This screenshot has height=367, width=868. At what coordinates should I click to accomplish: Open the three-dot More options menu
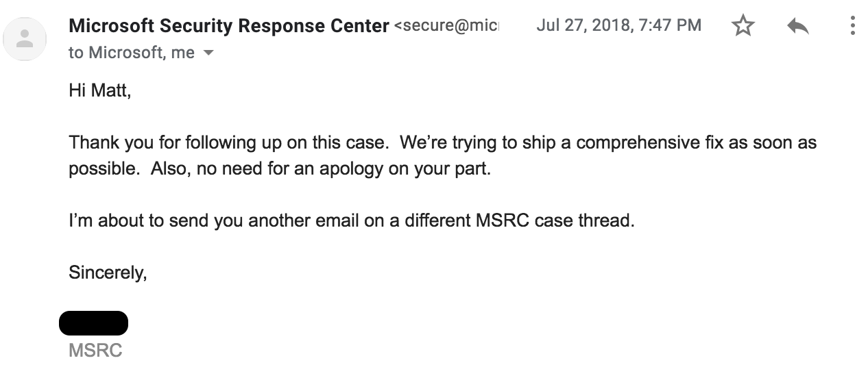click(852, 26)
